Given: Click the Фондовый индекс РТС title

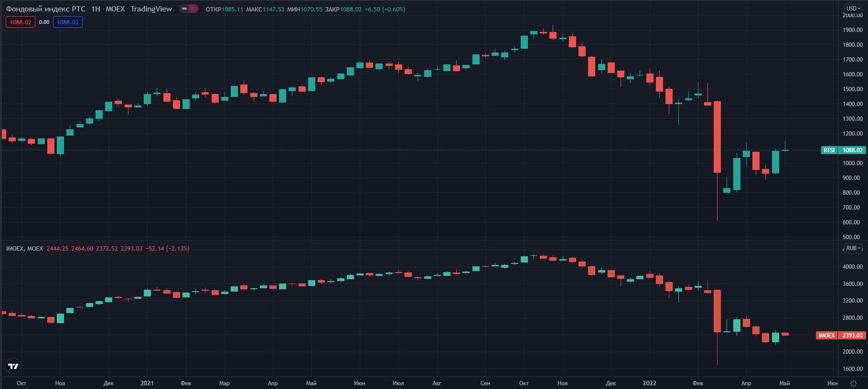Looking at the screenshot, I should [46, 9].
